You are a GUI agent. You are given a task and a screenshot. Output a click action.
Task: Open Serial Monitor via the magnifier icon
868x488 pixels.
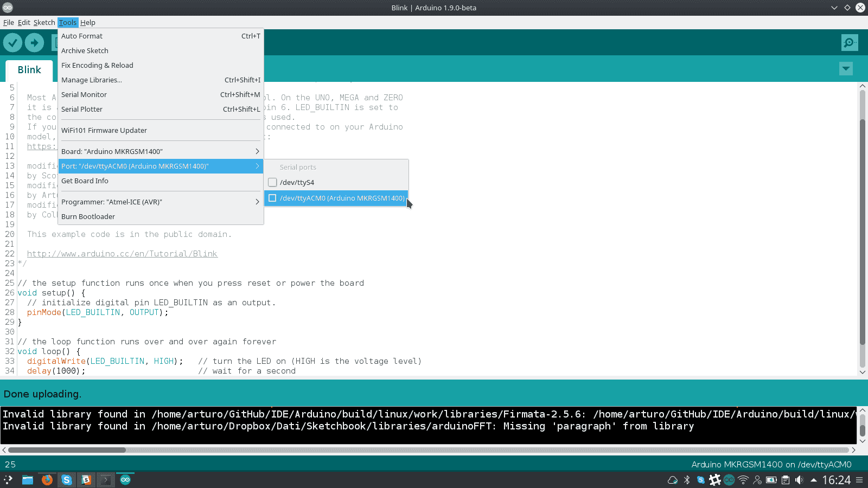tap(849, 42)
